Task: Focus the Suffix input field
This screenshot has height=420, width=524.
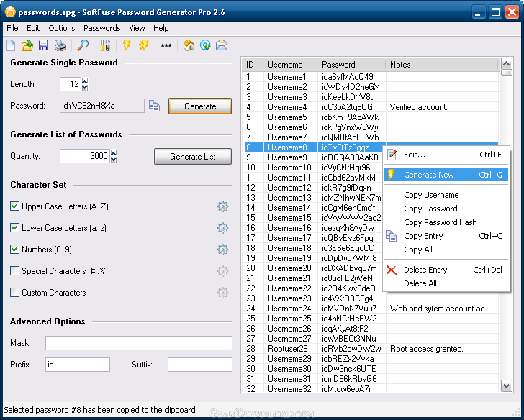Action: click(x=200, y=365)
